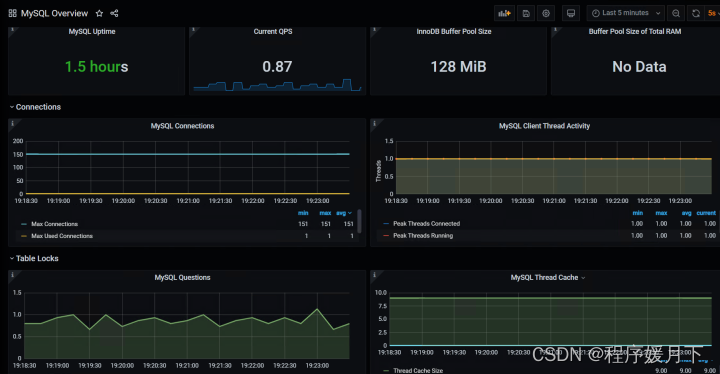The height and width of the screenshot is (374, 720).
Task: Toggle the Thread Cache Size series
Action: point(418,370)
